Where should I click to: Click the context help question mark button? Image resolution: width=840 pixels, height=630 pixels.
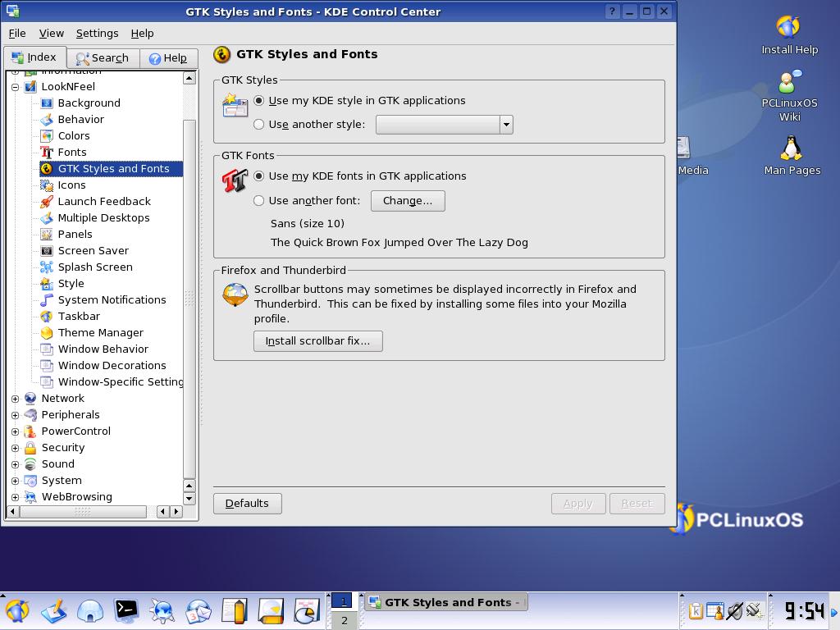pos(612,11)
